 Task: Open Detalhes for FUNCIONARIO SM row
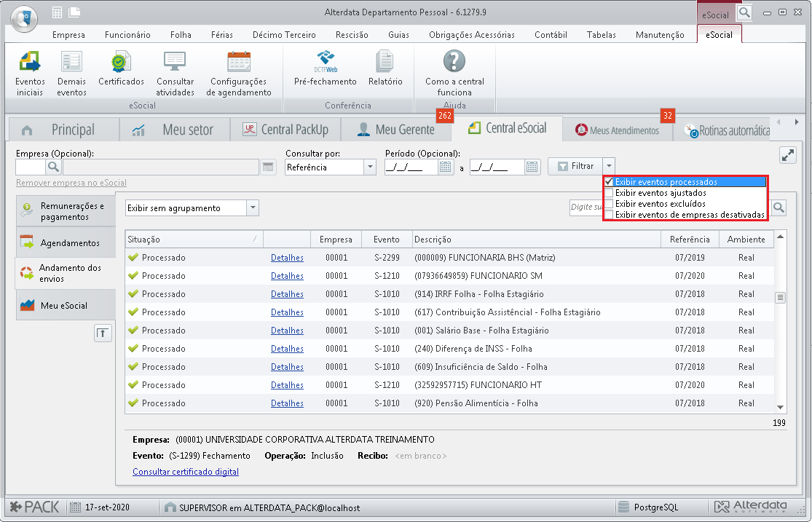tap(287, 275)
